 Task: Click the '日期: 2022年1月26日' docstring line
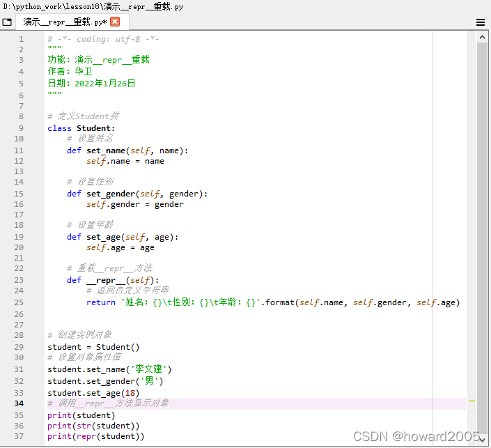pyautogui.click(x=91, y=84)
